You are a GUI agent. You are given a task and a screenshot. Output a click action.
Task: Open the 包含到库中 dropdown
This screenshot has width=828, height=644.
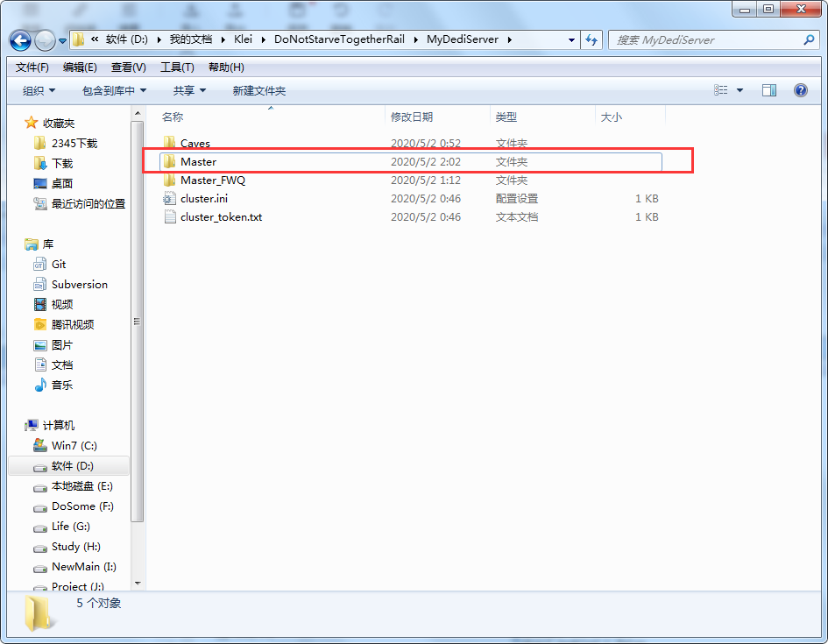tap(114, 91)
